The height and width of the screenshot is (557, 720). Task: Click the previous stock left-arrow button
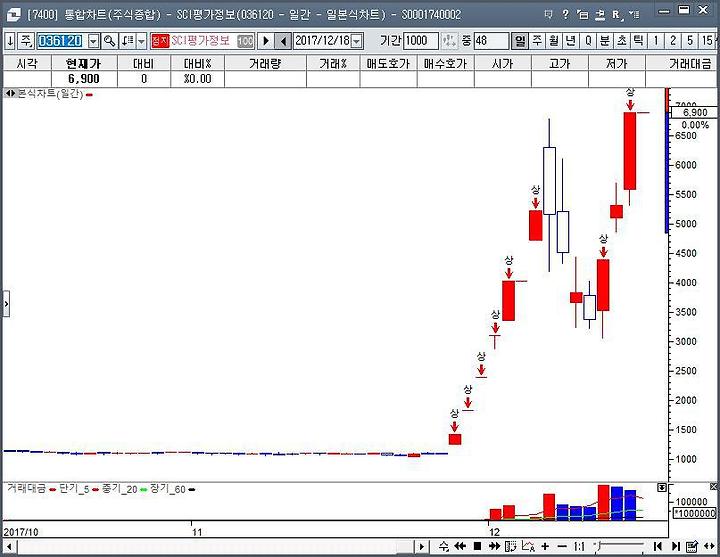282,41
